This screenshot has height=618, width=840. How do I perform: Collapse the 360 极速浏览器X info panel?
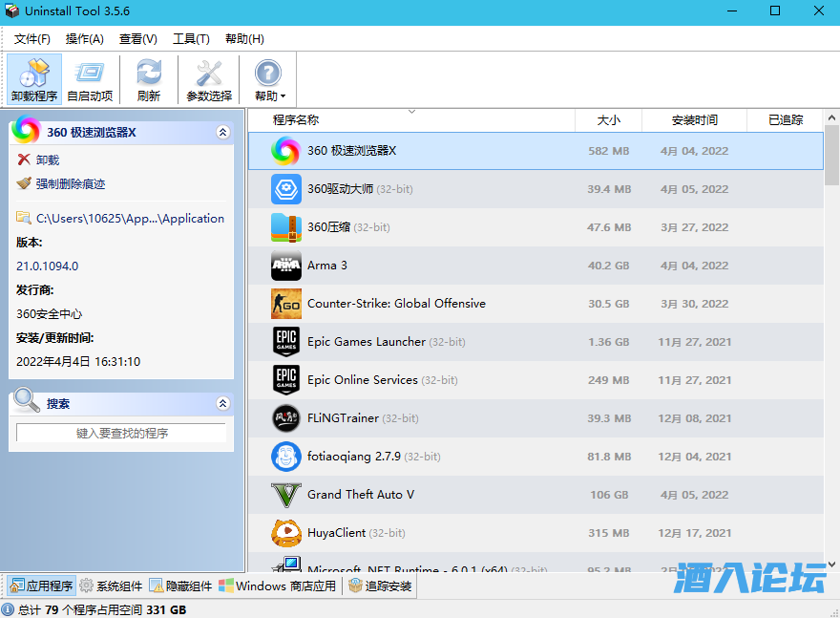[x=223, y=132]
